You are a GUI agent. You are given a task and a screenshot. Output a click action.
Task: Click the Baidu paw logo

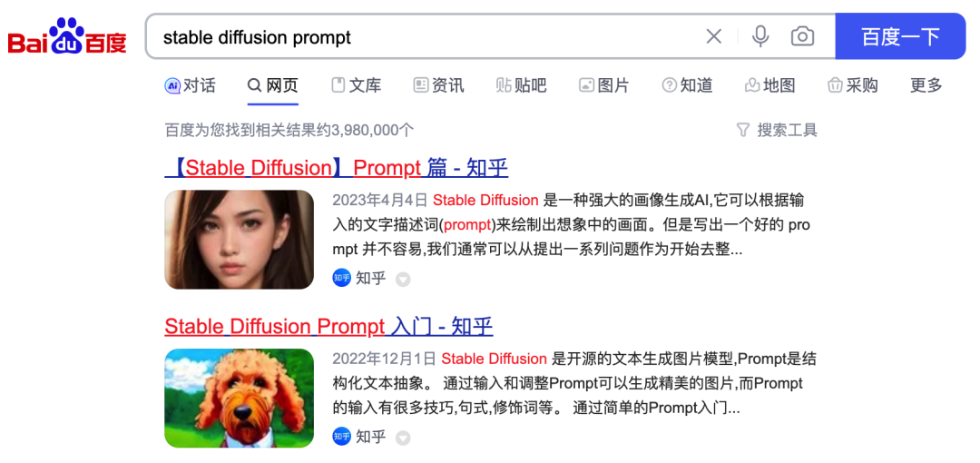point(67,36)
